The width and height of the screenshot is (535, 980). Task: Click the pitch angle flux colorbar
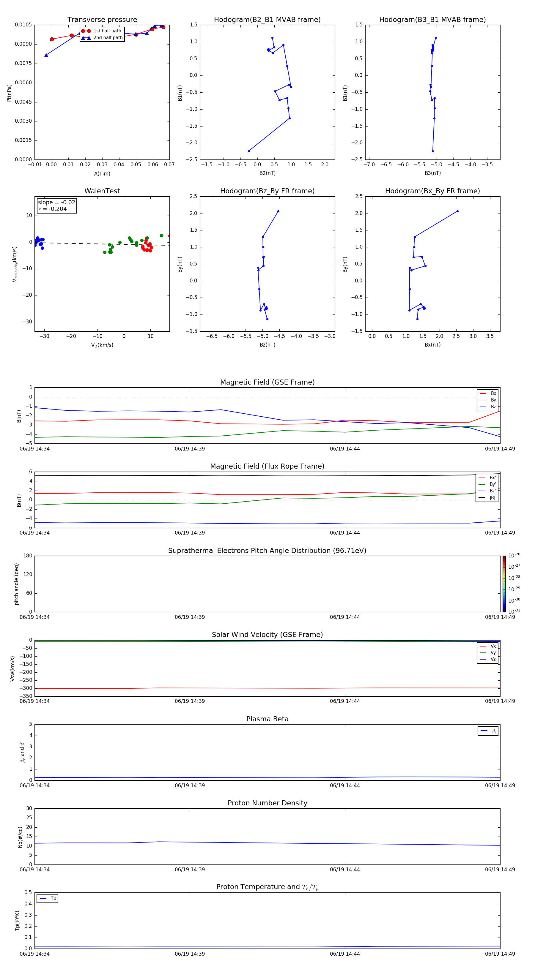tap(504, 584)
